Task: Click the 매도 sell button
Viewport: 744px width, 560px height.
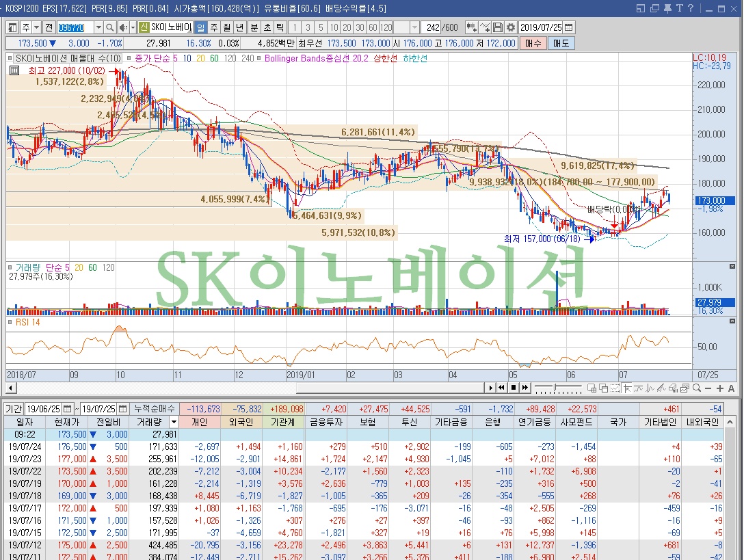Action: click(x=561, y=43)
